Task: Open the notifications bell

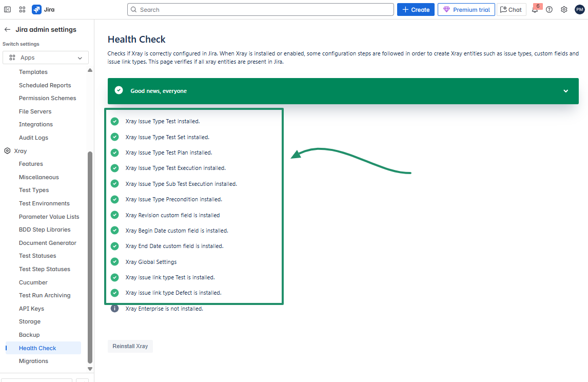Action: 535,10
